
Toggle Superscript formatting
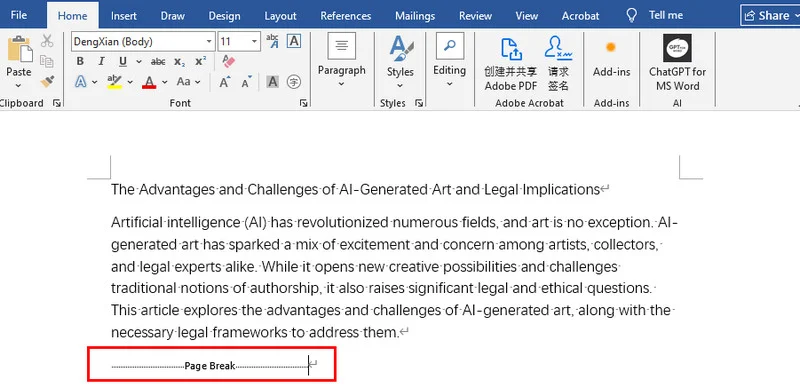click(201, 61)
